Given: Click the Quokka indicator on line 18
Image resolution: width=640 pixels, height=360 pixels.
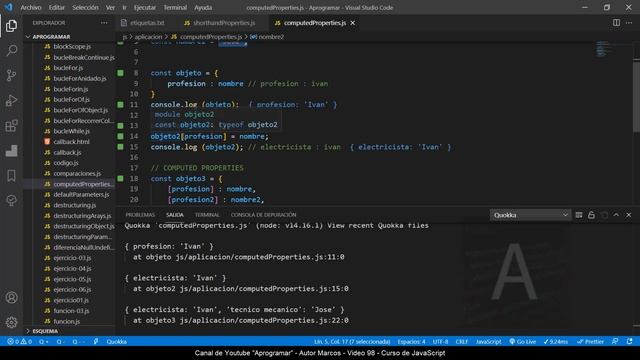Looking at the screenshot, I should pos(120,178).
